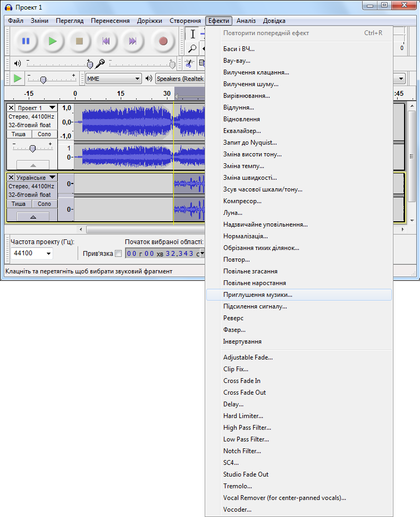Choose Баси і ВЧ... effect
Image resolution: width=420 pixels, height=517 pixels.
299,49
